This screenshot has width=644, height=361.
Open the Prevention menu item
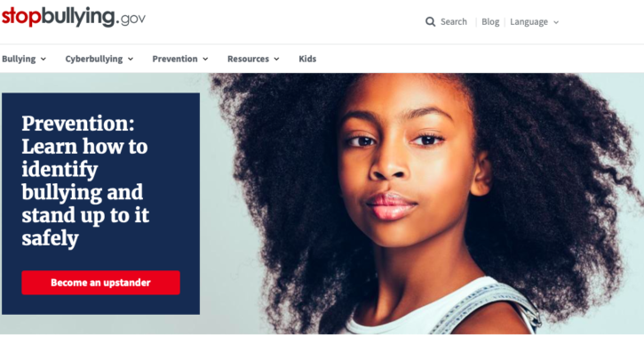pyautogui.click(x=180, y=59)
